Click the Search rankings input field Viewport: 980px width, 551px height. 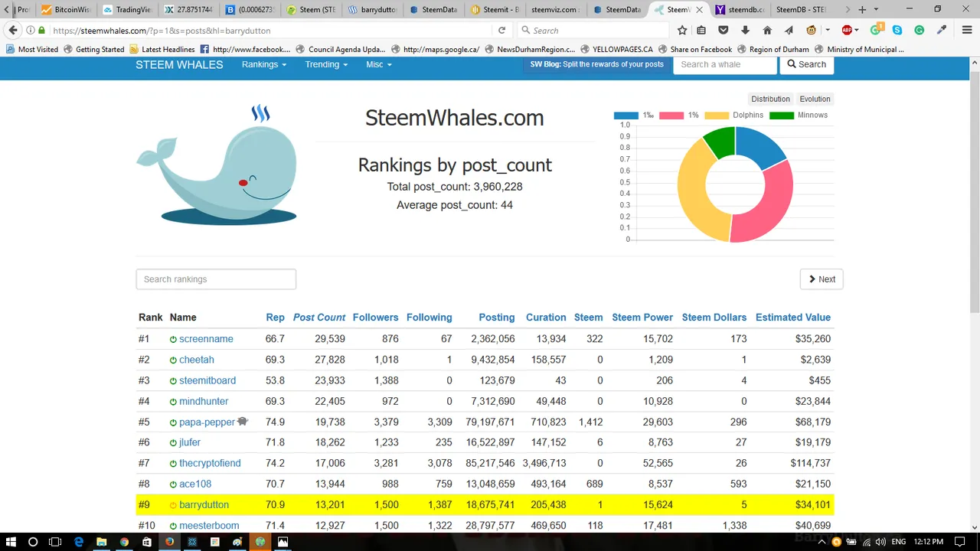(x=216, y=279)
